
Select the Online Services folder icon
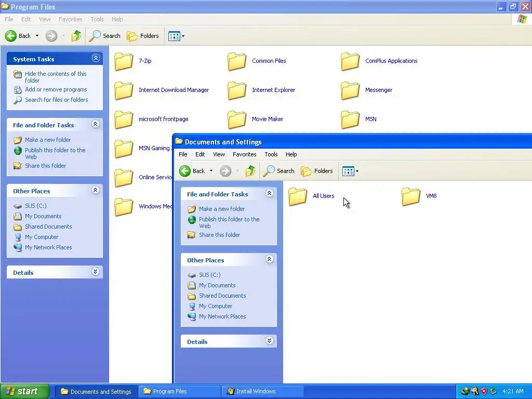pyautogui.click(x=124, y=178)
